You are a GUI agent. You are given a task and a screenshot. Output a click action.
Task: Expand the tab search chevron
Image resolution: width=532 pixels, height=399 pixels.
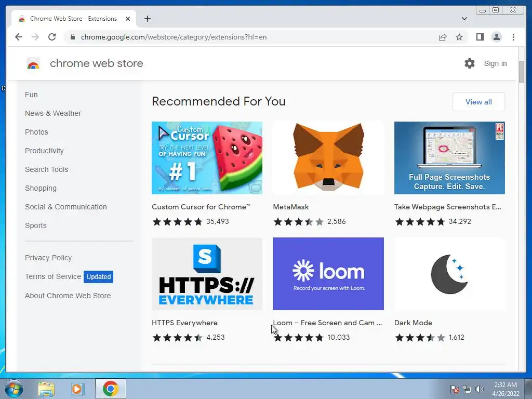click(464, 19)
